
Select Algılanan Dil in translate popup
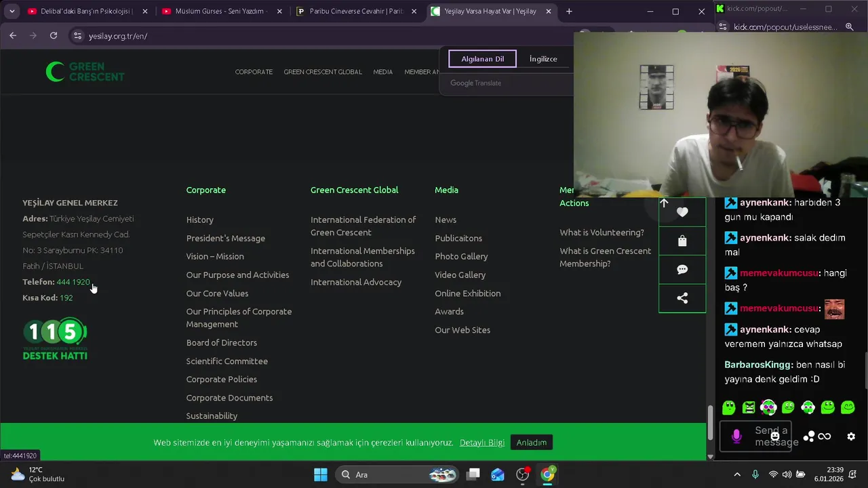click(x=482, y=59)
